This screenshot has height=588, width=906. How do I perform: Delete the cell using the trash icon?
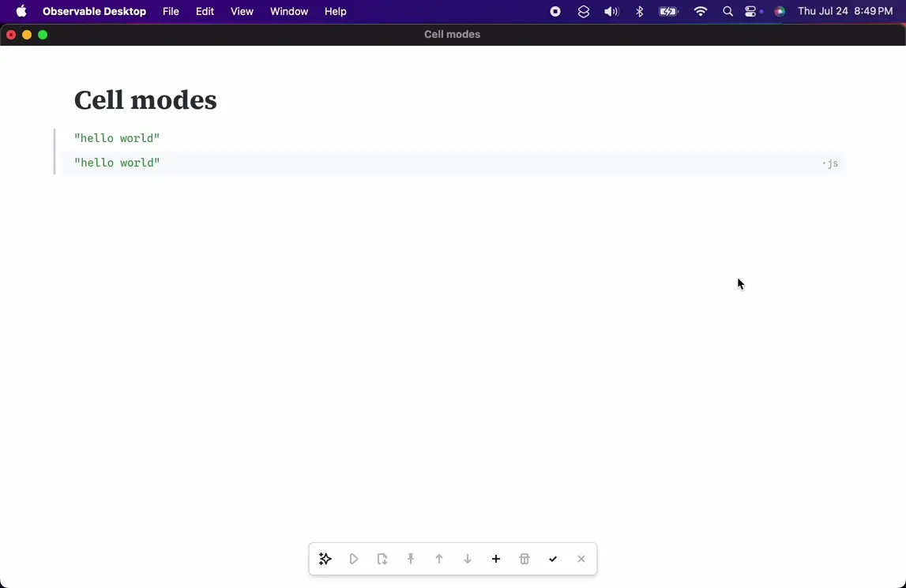coord(524,559)
